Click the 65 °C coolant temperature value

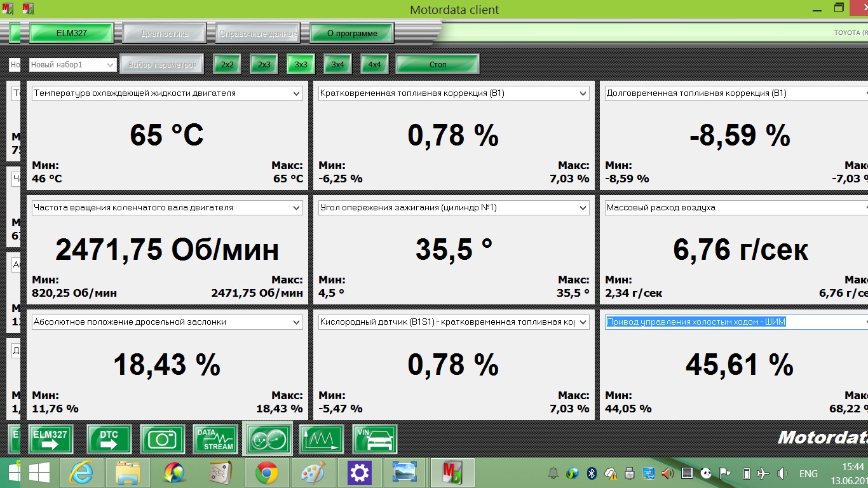(167, 135)
